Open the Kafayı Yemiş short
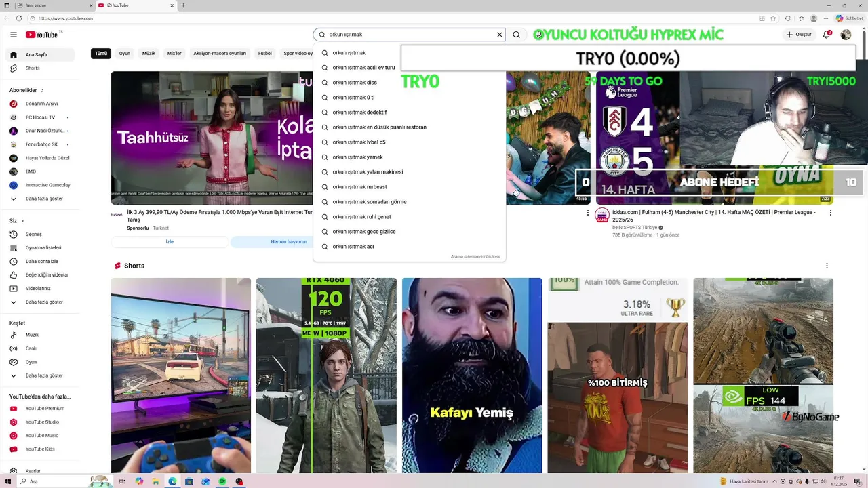This screenshot has width=868, height=488. click(x=472, y=375)
